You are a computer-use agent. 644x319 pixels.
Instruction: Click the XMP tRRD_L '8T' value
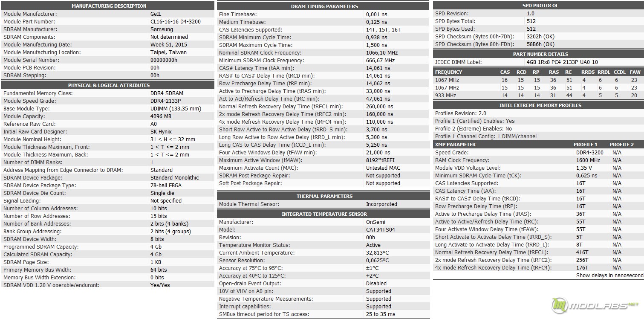click(579, 245)
